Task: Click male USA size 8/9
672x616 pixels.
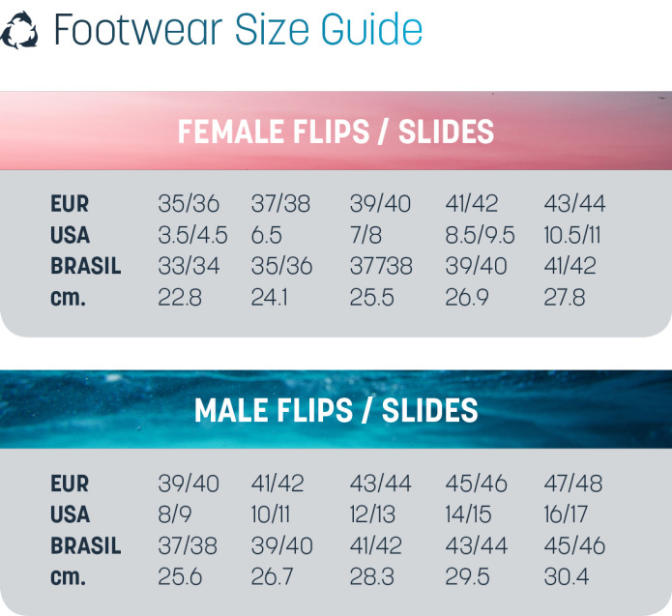Action: [x=174, y=514]
